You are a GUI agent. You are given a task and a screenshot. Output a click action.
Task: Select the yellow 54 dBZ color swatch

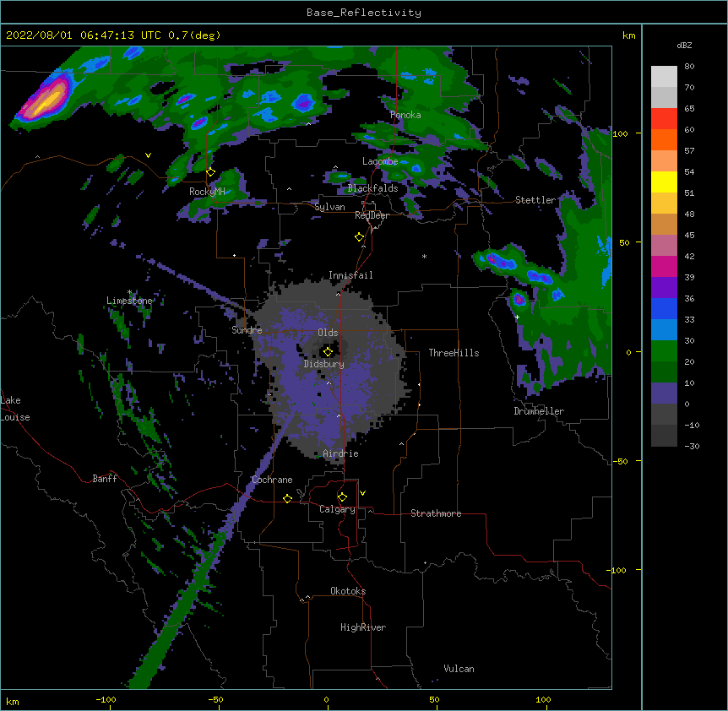pos(664,182)
